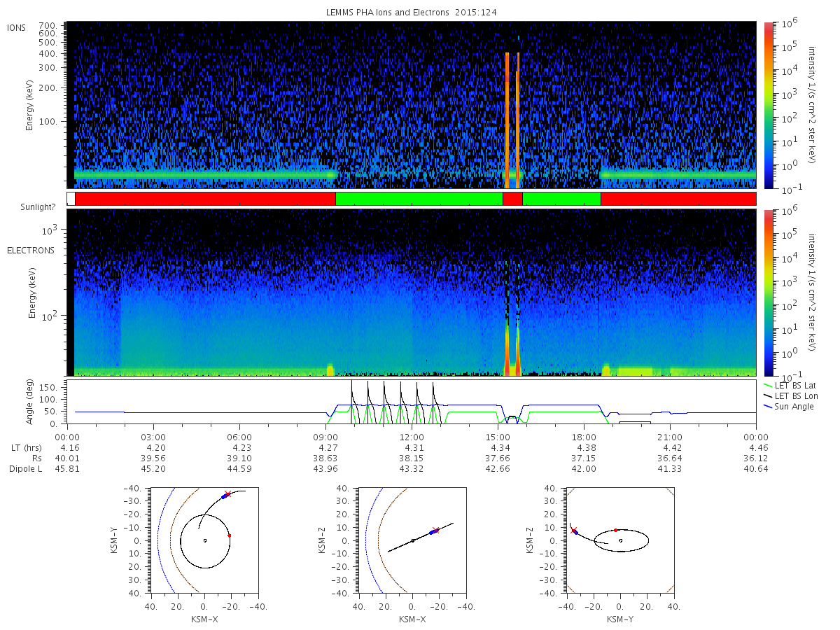The width and height of the screenshot is (840, 630).
Task: Click the ELECTRONS panel label
Action: coord(29,251)
